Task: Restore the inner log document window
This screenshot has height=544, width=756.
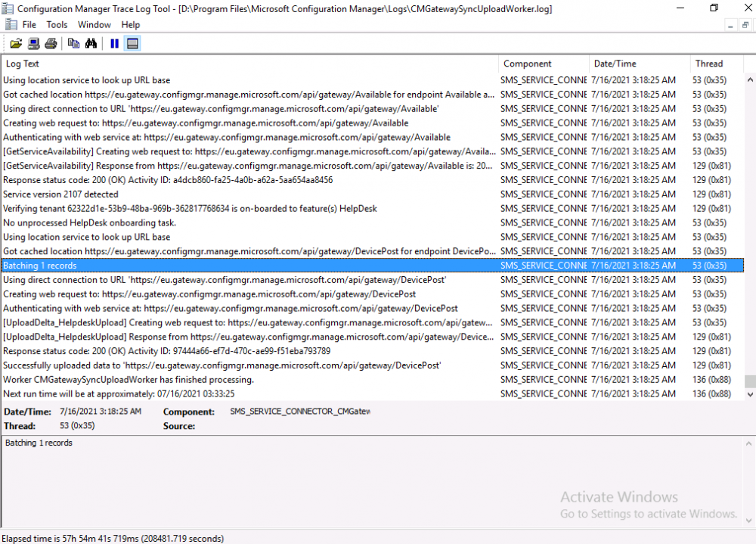Action: click(x=745, y=25)
